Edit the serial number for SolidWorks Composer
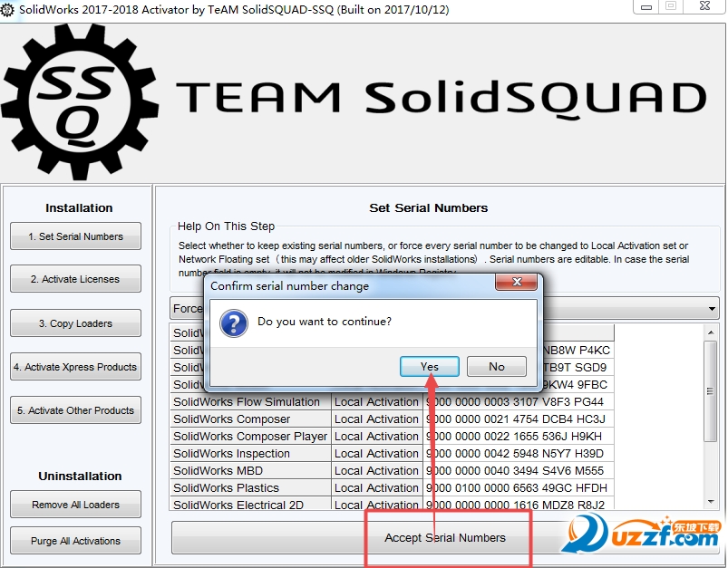Screen dimensions: 728x568 click(x=519, y=419)
